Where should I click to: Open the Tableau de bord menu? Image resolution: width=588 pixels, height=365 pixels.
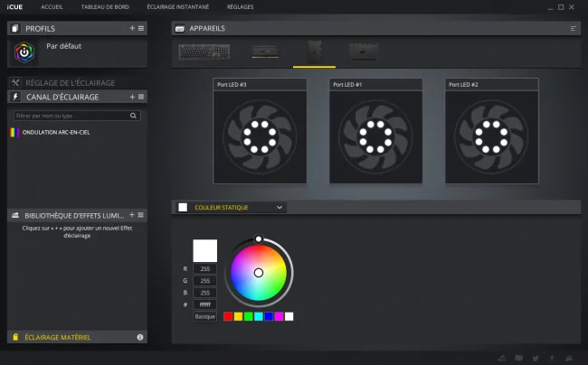(105, 6)
